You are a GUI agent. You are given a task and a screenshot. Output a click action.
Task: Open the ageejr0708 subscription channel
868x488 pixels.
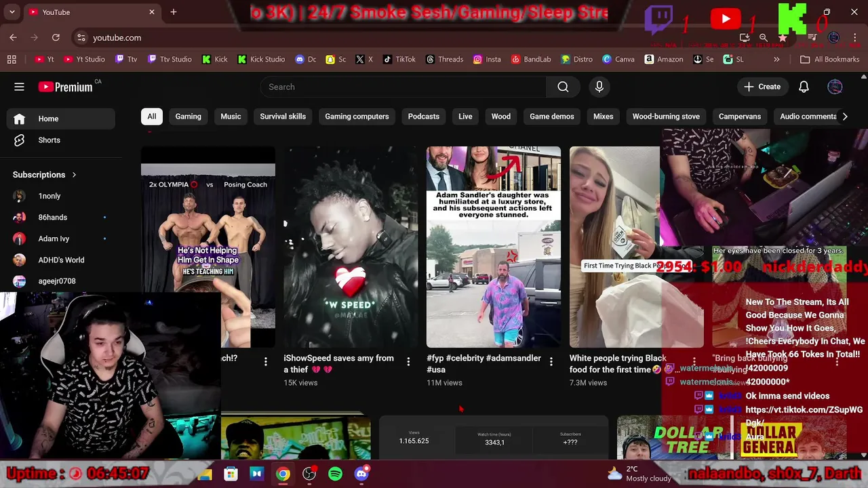tap(61, 281)
